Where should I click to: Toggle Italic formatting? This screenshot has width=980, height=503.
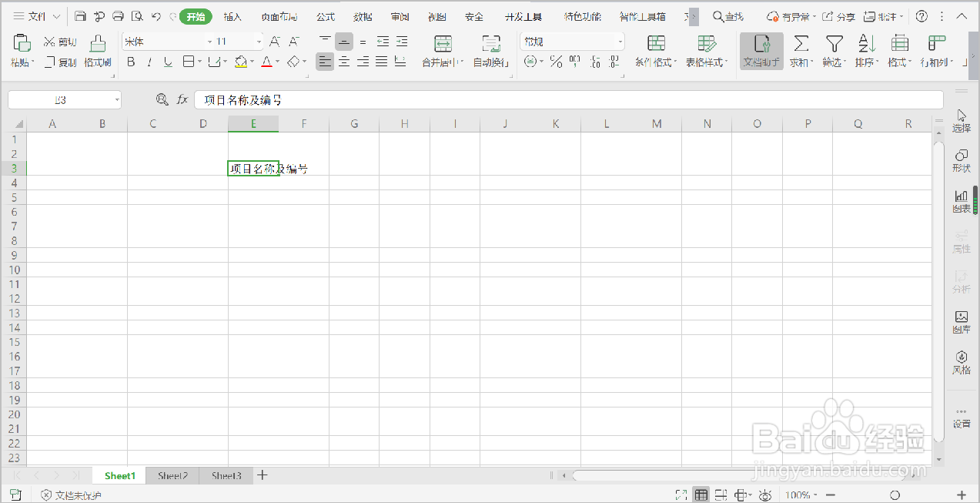pyautogui.click(x=149, y=62)
